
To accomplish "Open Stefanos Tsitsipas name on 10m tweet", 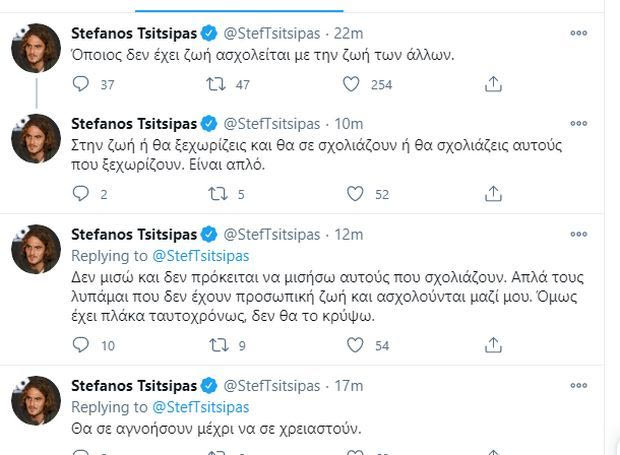I will [134, 124].
